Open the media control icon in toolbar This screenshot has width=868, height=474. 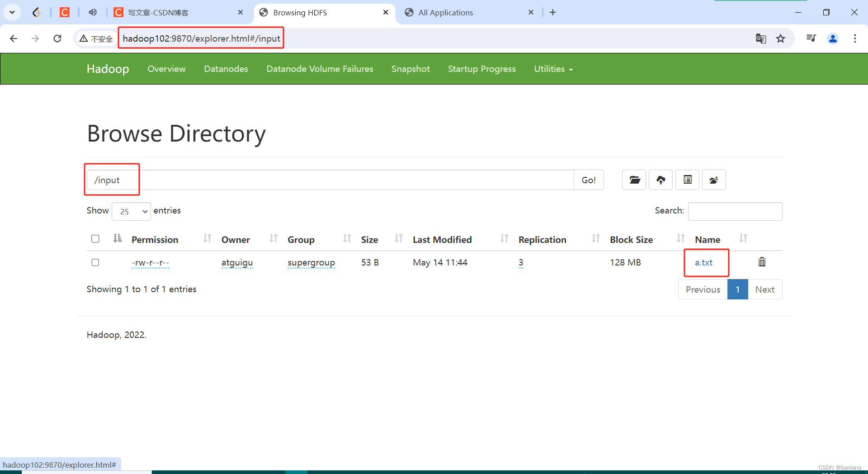tap(811, 38)
